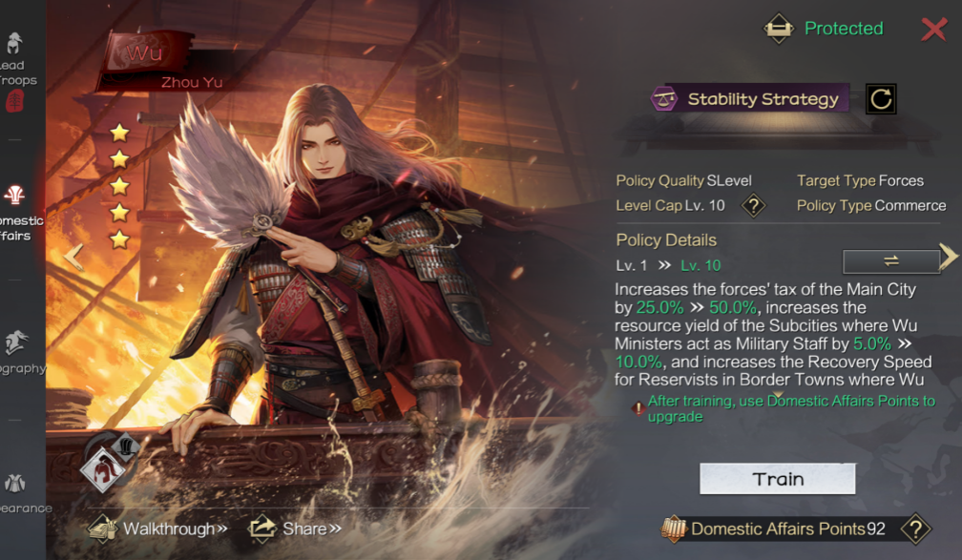Open the Domestic Affairs sidebar icon
This screenshot has width=962, height=560.
coord(14,196)
